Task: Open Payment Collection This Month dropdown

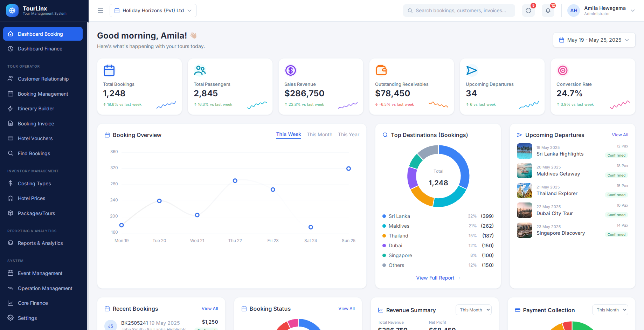Action: pos(610,310)
